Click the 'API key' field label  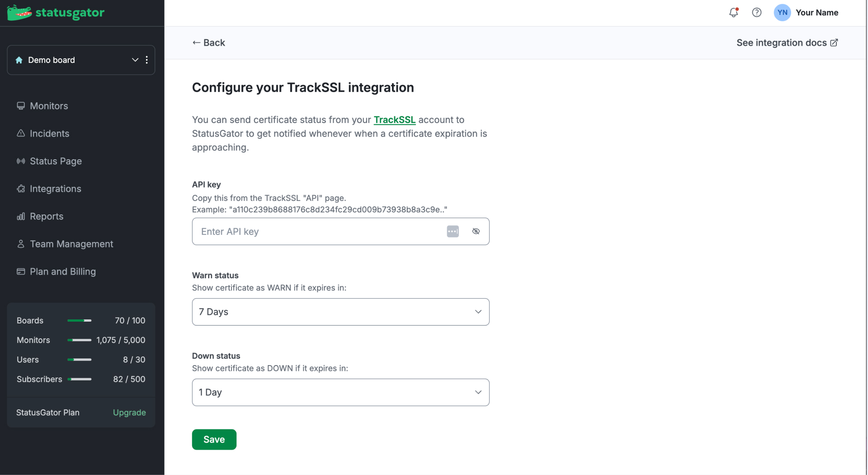click(206, 184)
